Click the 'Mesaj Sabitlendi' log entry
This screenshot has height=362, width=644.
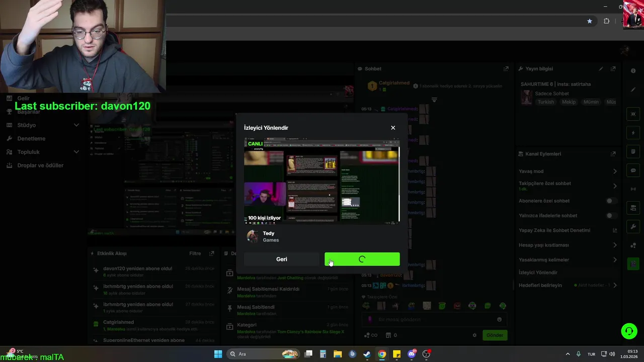(287, 310)
